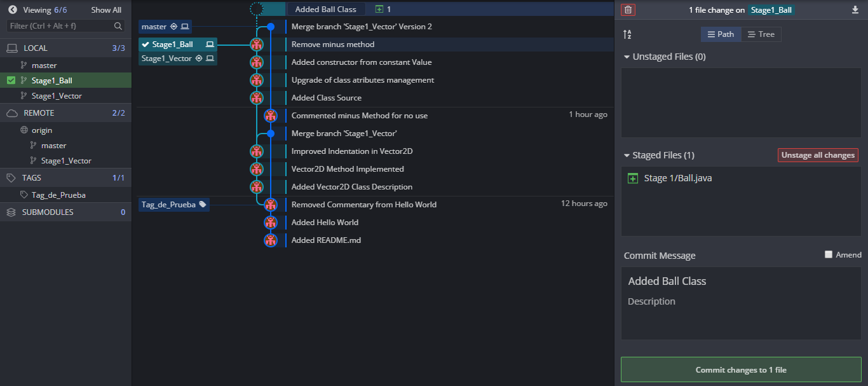Click the back arrow next to Viewing

point(12,10)
